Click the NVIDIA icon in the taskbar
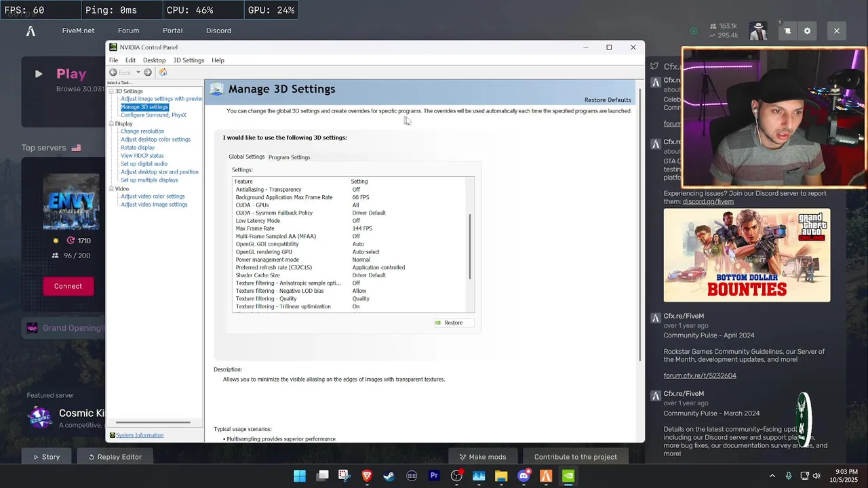 [x=568, y=476]
